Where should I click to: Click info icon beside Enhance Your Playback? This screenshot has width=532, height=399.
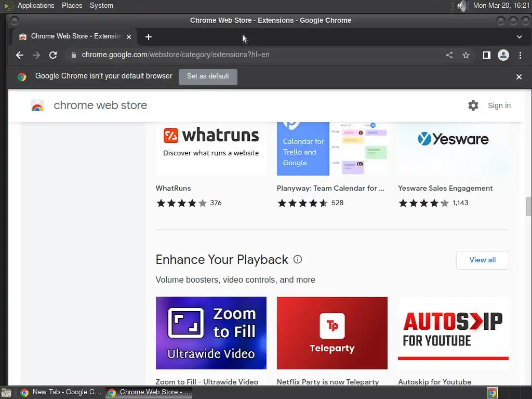(x=298, y=260)
